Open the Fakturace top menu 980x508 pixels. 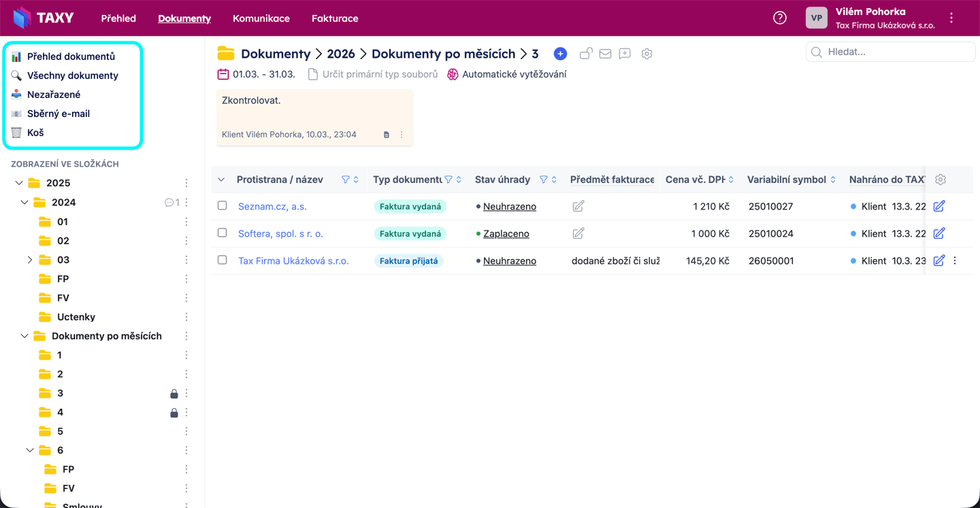coord(335,18)
